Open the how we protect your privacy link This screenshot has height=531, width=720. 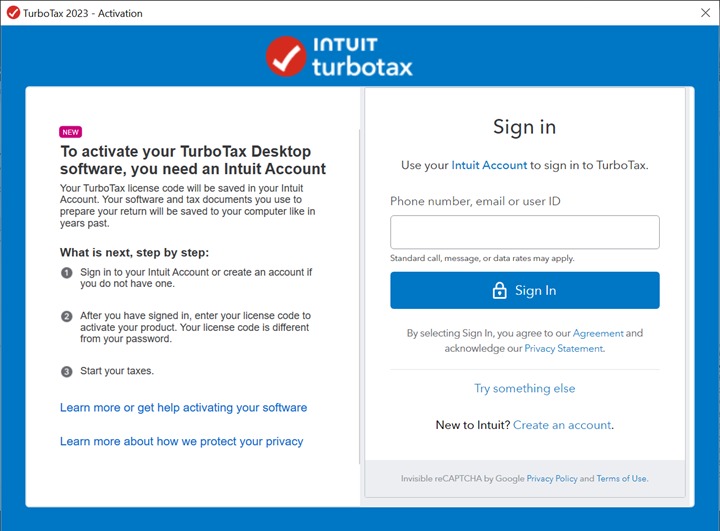pos(181,441)
